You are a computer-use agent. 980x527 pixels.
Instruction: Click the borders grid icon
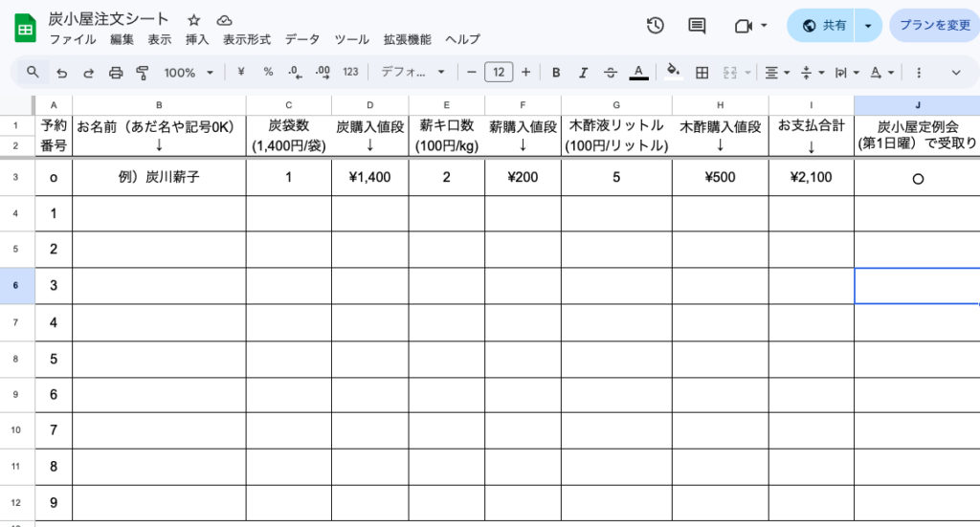tap(702, 73)
